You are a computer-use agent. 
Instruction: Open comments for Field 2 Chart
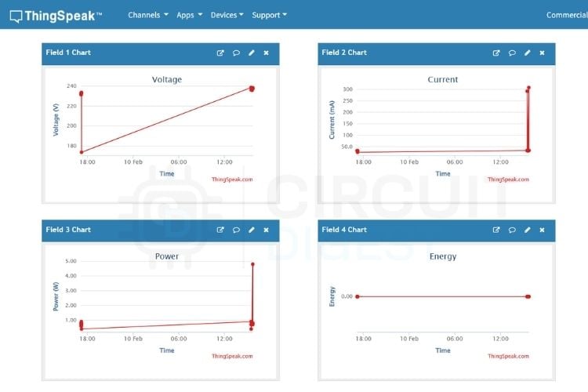[512, 53]
